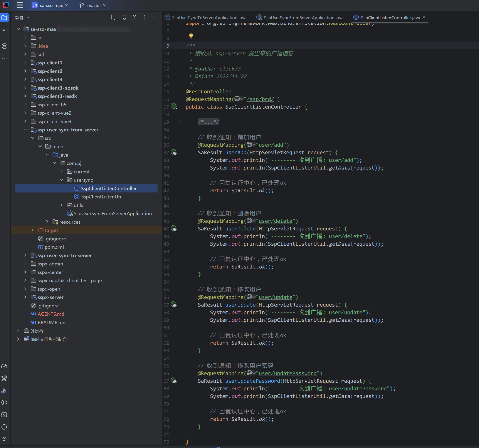
Task: Click the endpoint gutter icon for userUpdatePassword
Action: tap(174, 381)
